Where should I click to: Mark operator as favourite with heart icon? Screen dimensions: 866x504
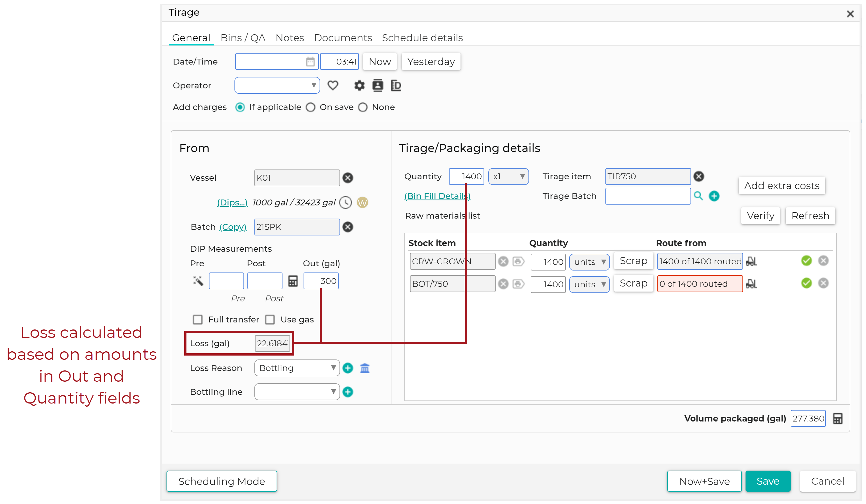click(333, 86)
